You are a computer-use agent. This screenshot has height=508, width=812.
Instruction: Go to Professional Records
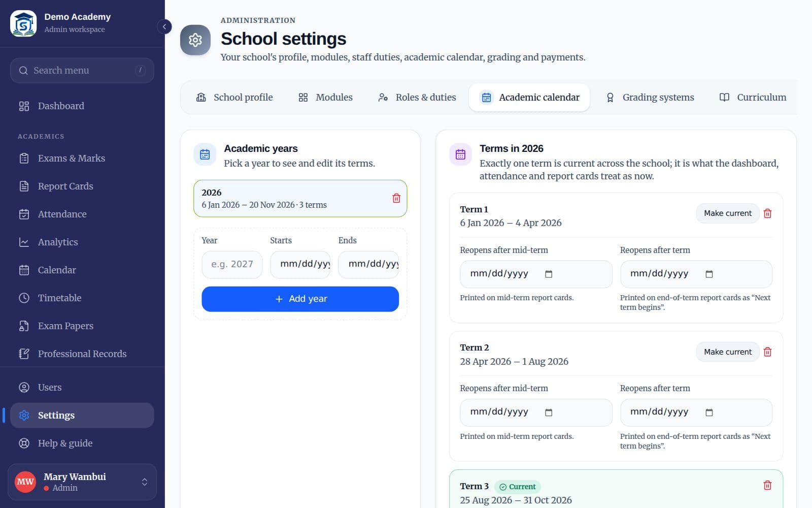click(x=82, y=354)
